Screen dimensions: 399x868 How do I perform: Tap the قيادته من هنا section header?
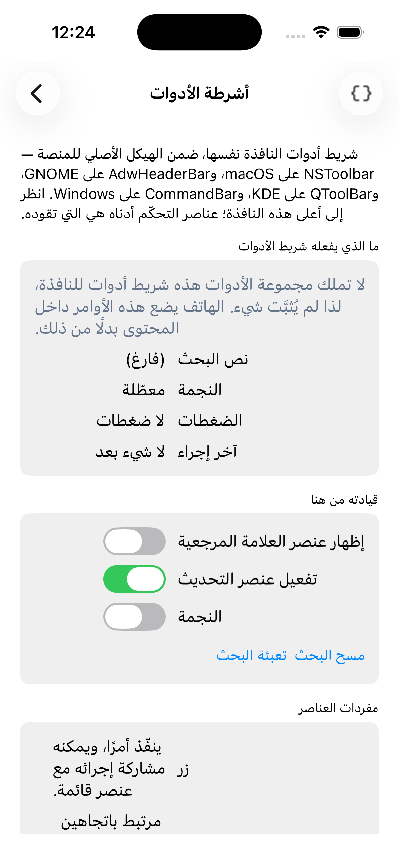(x=344, y=499)
